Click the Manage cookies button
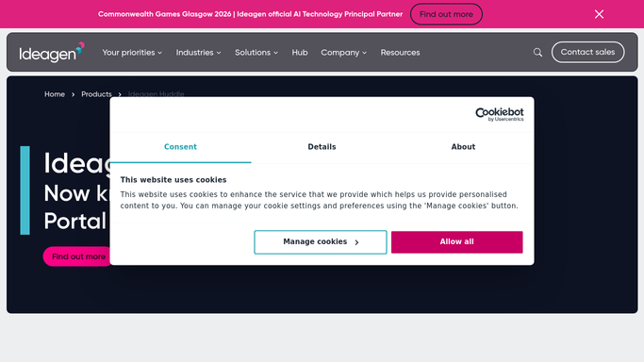This screenshot has height=362, width=644. 321,242
